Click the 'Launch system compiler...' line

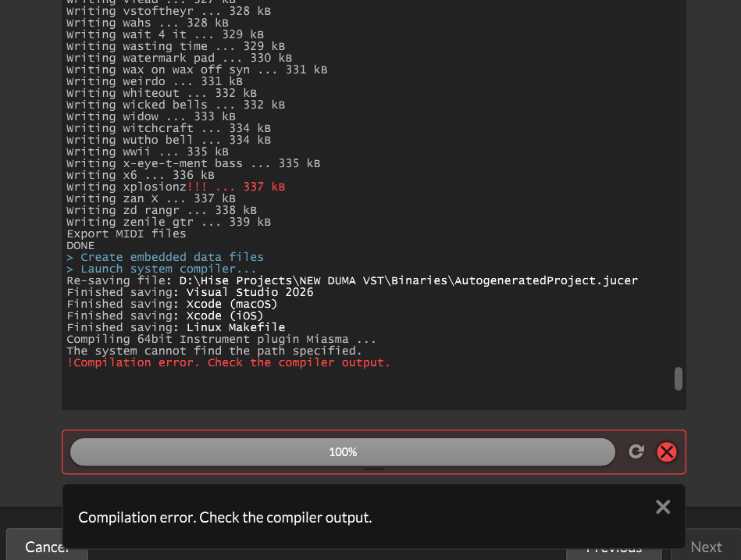161,269
